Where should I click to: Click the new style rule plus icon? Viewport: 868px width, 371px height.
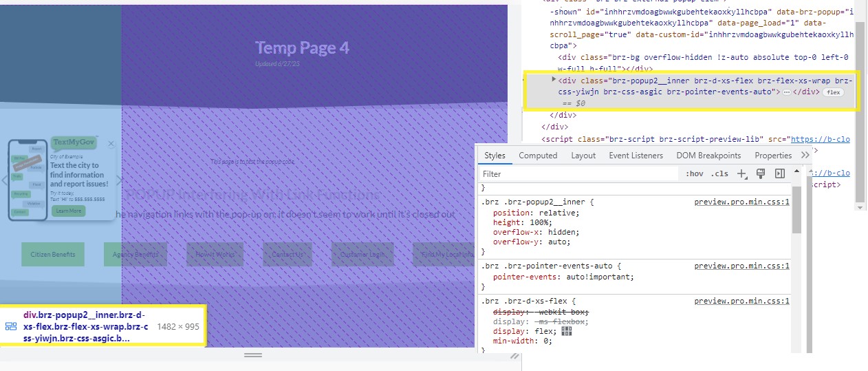(x=742, y=174)
